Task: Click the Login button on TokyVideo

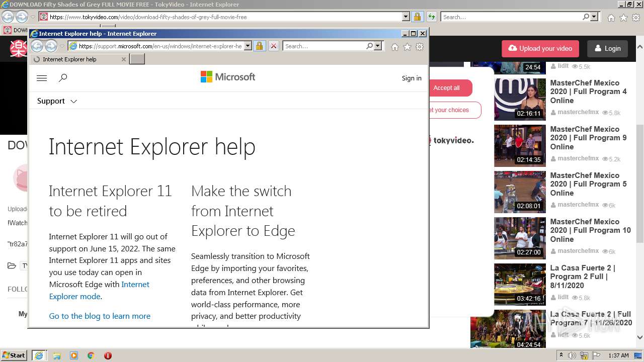Action: (607, 49)
